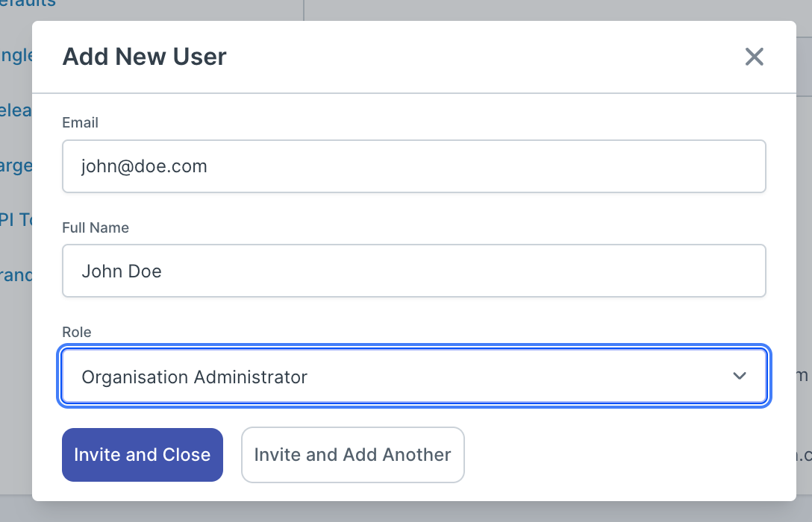Screen dimensions: 812x522
Task: Click the Role field label
Action: point(76,333)
